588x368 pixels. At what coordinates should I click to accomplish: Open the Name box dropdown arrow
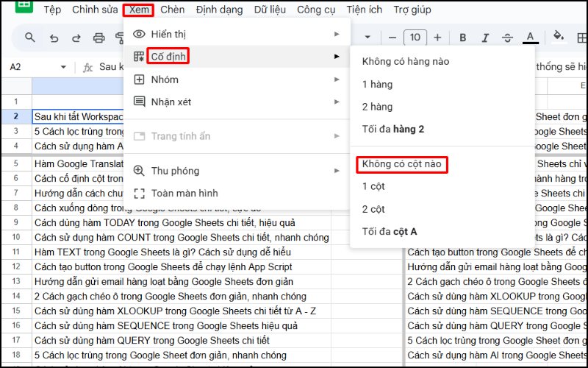tap(63, 67)
